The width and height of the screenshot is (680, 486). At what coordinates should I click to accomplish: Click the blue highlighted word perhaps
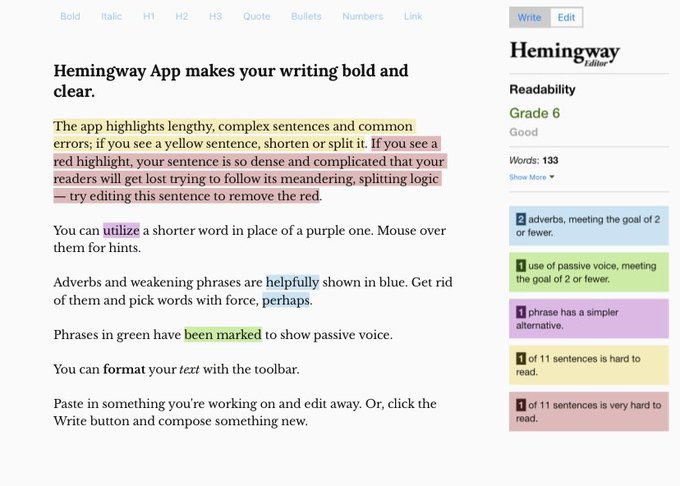click(286, 300)
